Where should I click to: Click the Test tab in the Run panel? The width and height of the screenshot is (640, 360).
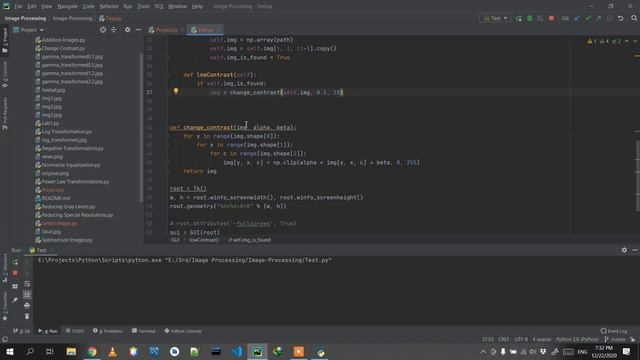40,250
